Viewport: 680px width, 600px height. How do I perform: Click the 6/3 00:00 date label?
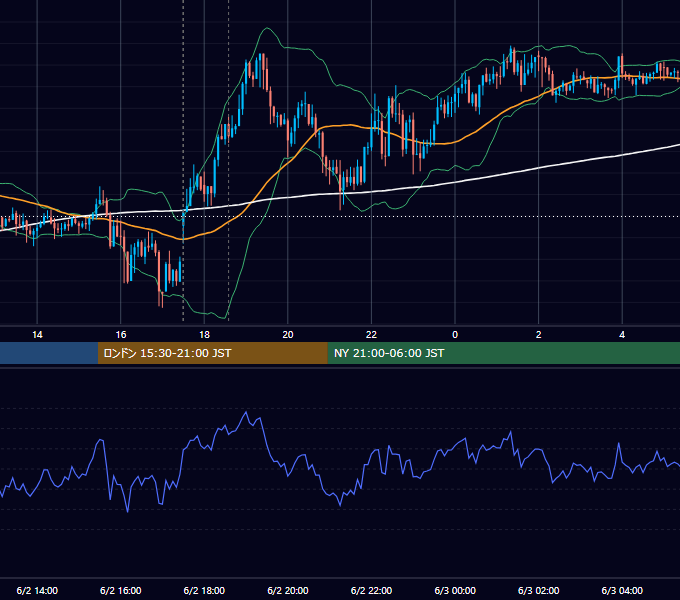(455, 590)
